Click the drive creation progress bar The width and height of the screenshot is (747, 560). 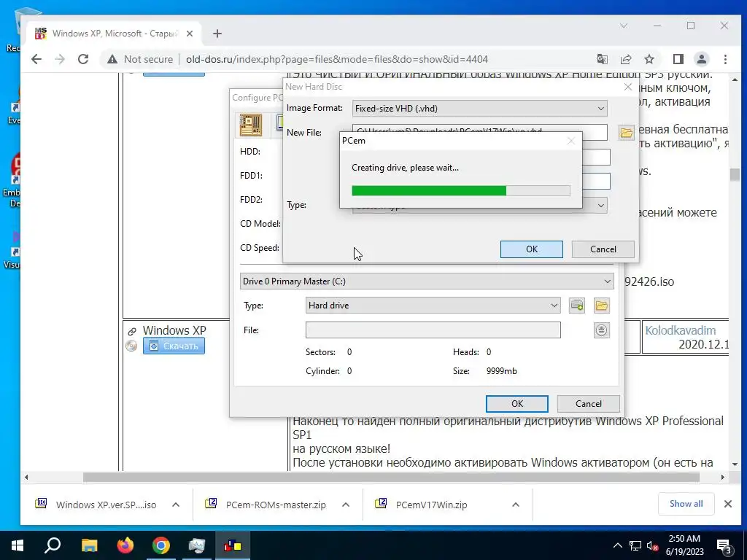click(461, 190)
